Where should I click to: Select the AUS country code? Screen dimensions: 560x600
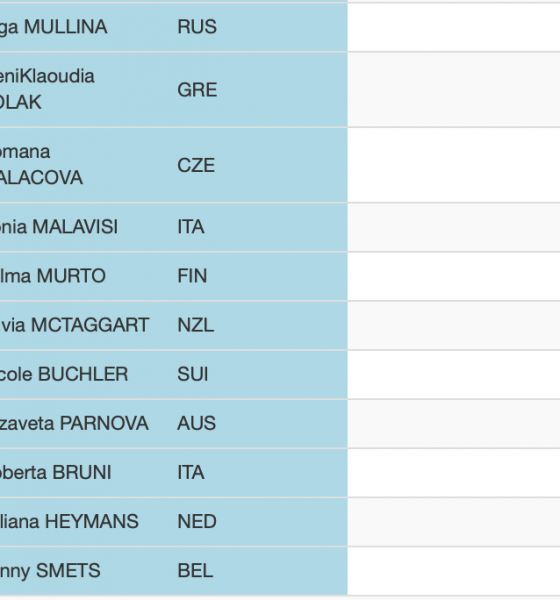coord(196,424)
